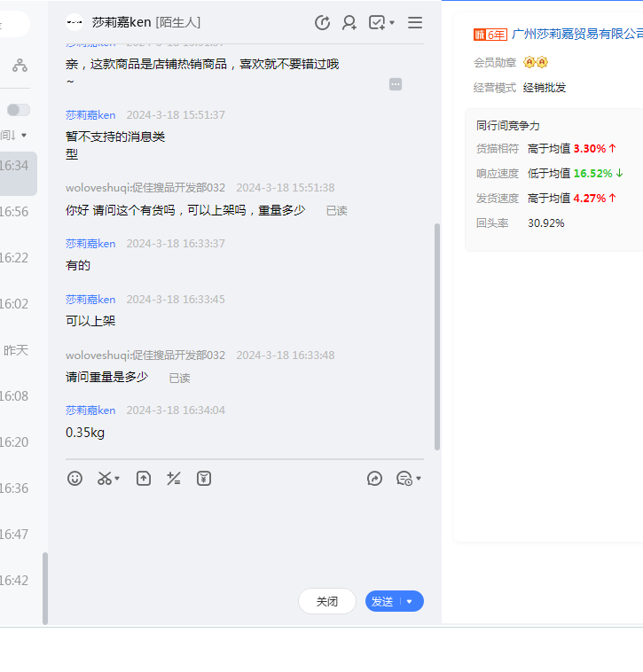Open the calculator plus-minus icon
This screenshot has width=643, height=672.
click(174, 479)
